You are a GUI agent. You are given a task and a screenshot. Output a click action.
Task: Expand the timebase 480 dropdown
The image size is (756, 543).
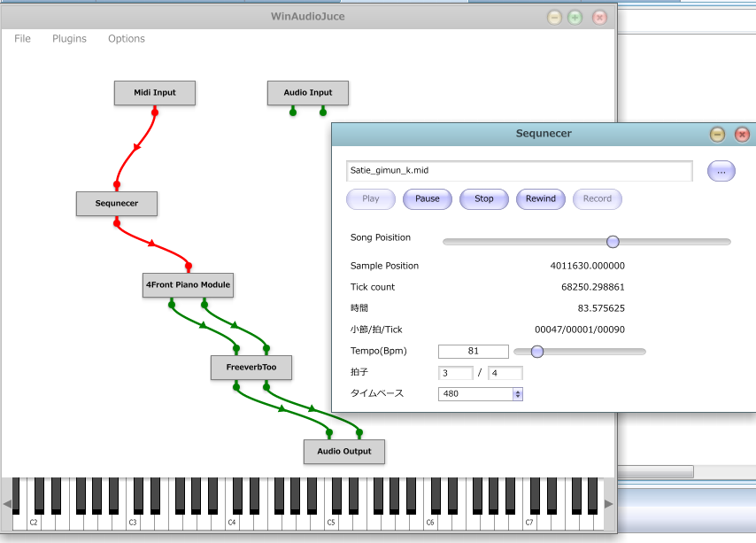518,394
